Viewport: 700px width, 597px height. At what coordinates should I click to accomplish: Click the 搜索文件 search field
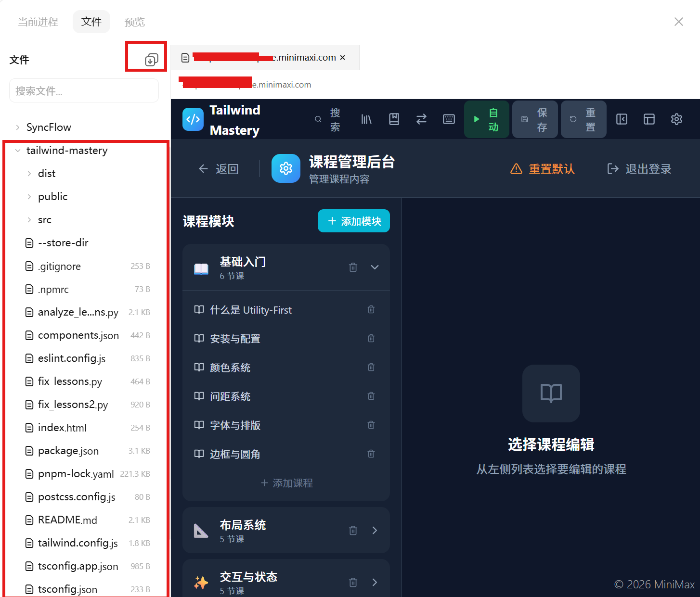pyautogui.click(x=84, y=90)
